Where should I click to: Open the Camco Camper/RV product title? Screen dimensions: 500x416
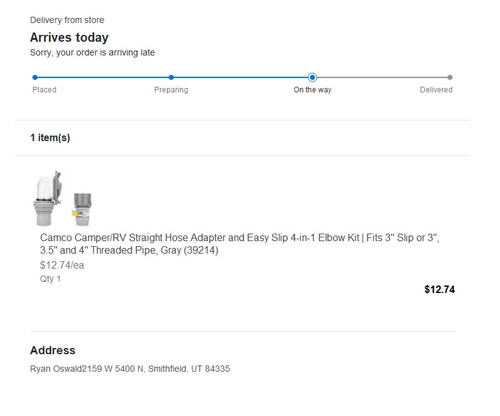tap(240, 244)
